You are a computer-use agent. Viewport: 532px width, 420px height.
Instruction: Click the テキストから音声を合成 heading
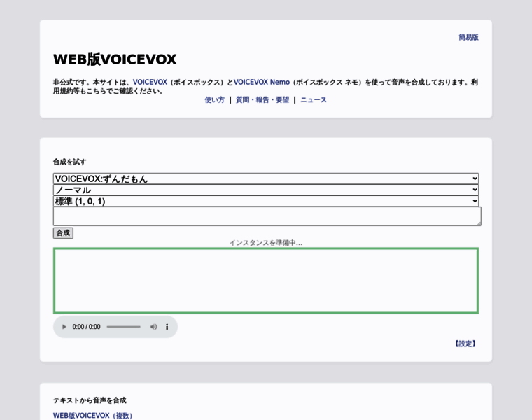(90, 400)
